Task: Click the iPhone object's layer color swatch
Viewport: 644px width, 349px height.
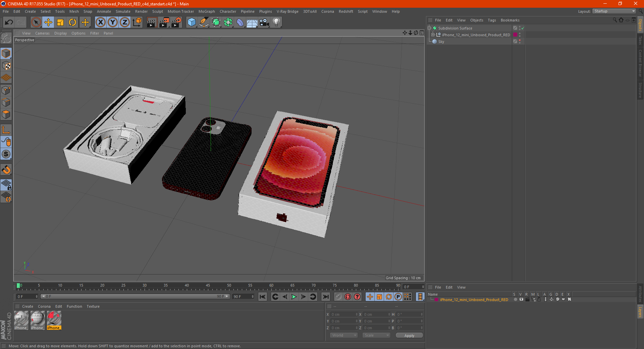Action: [515, 35]
